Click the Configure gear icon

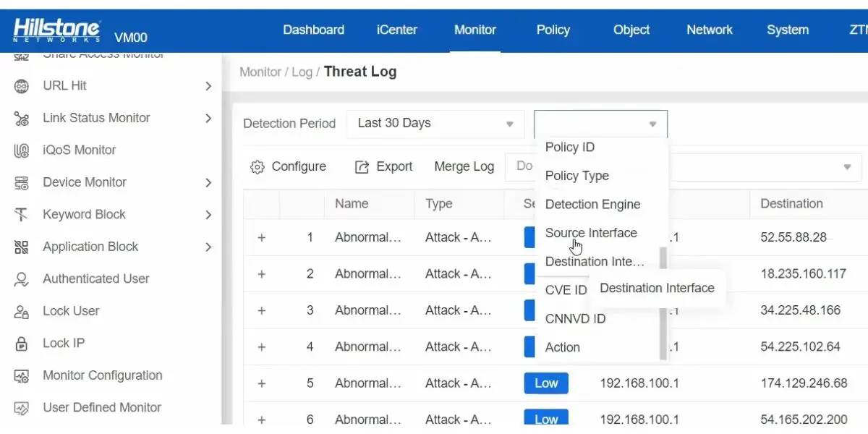[257, 167]
